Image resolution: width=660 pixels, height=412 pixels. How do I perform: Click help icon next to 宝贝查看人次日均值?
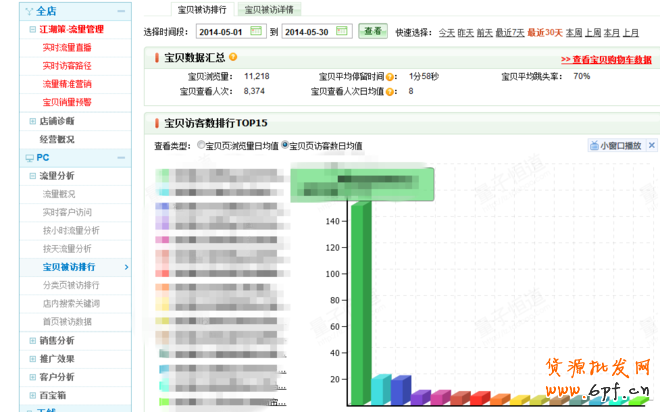coord(397,91)
